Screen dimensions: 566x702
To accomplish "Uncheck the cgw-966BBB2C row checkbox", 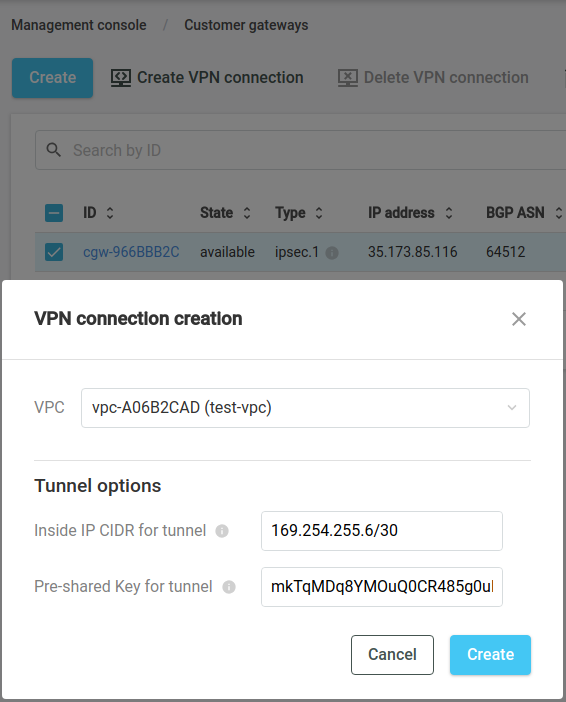I will tap(54, 252).
